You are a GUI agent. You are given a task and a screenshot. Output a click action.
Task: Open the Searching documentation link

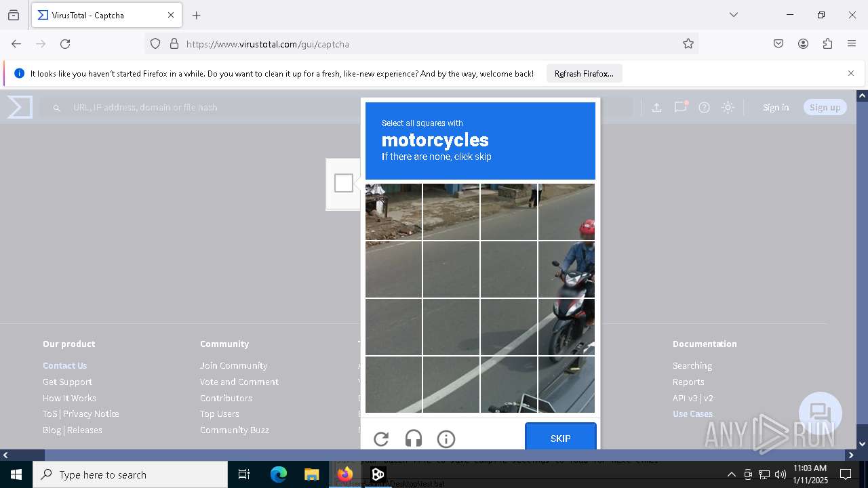click(x=692, y=365)
